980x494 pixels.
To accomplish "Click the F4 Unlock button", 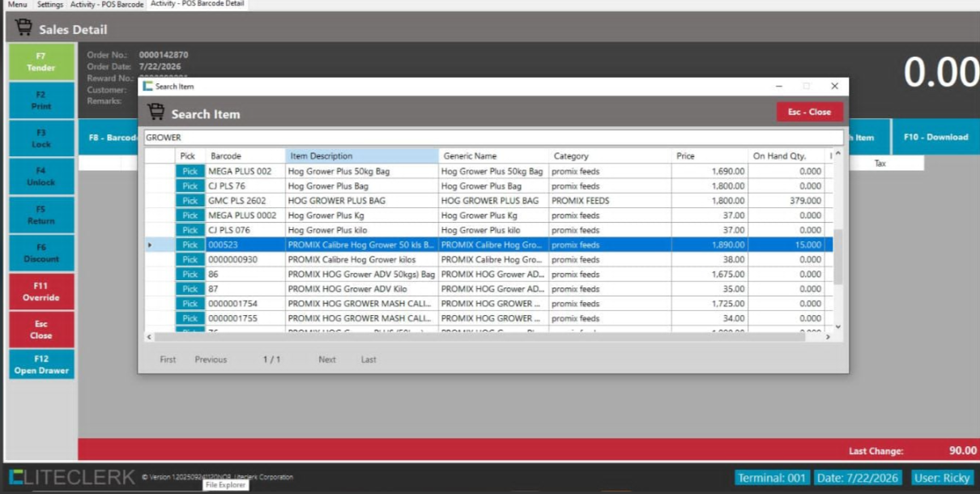I will click(41, 177).
